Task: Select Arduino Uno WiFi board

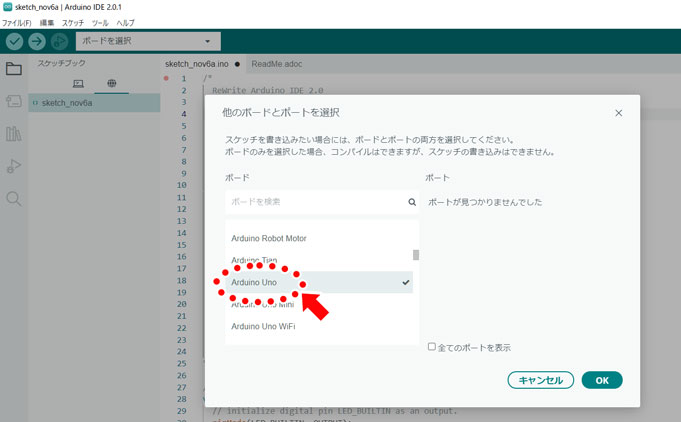Action: tap(319, 326)
